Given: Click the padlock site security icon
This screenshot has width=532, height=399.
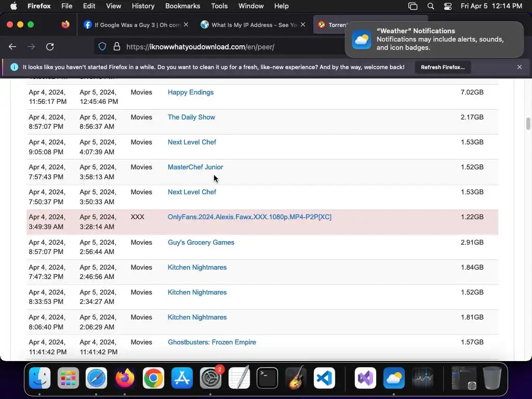Looking at the screenshot, I should click(x=117, y=46).
